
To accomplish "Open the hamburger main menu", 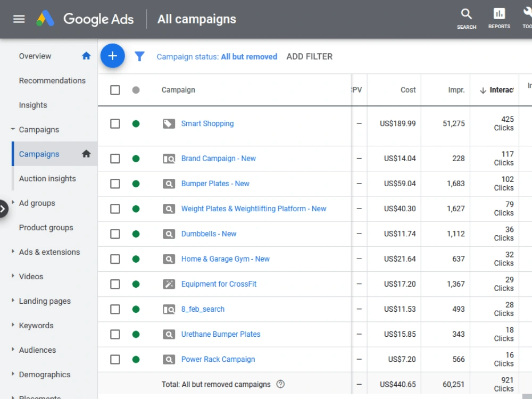I will (x=19, y=19).
